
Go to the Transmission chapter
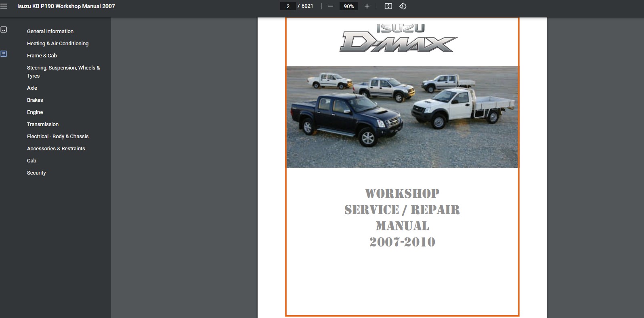click(43, 124)
